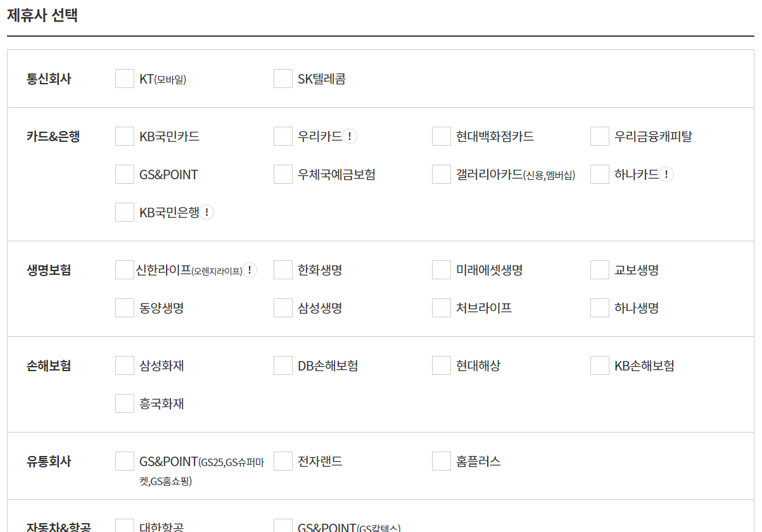Click the 미래에셋생명 label text
Viewport: 762px width, 532px height.
(x=489, y=270)
